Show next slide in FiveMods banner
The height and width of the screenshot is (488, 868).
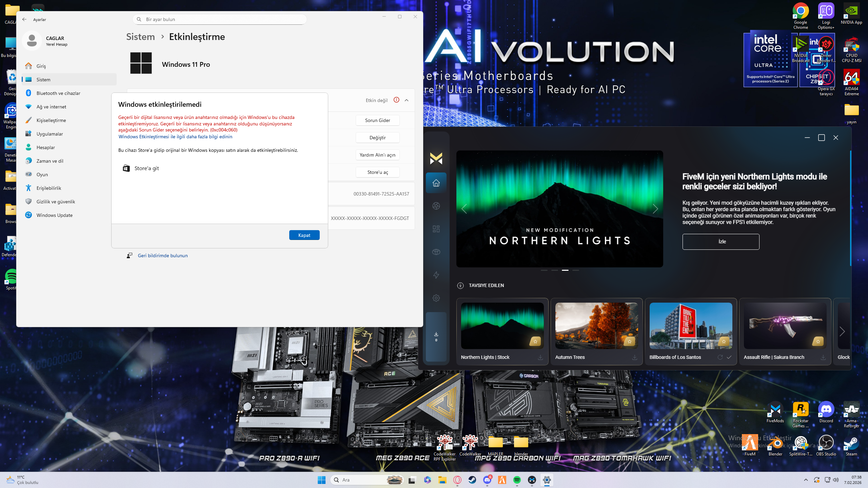pos(655,209)
